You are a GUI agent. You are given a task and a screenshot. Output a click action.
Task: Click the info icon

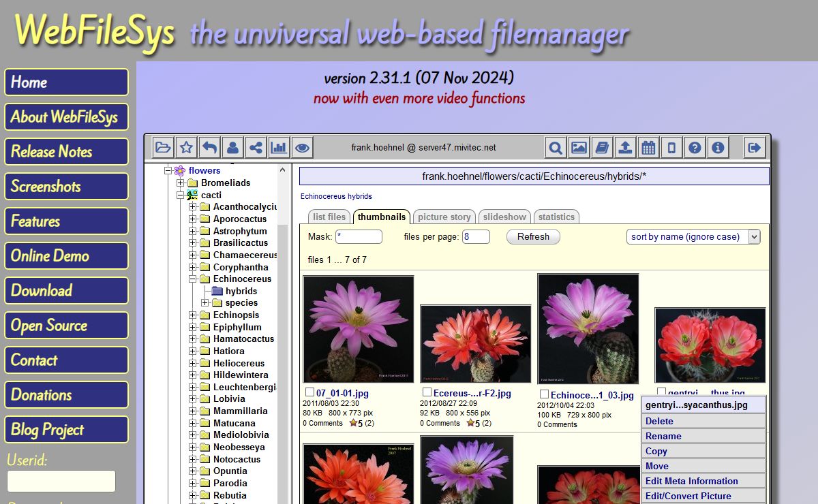coord(718,147)
